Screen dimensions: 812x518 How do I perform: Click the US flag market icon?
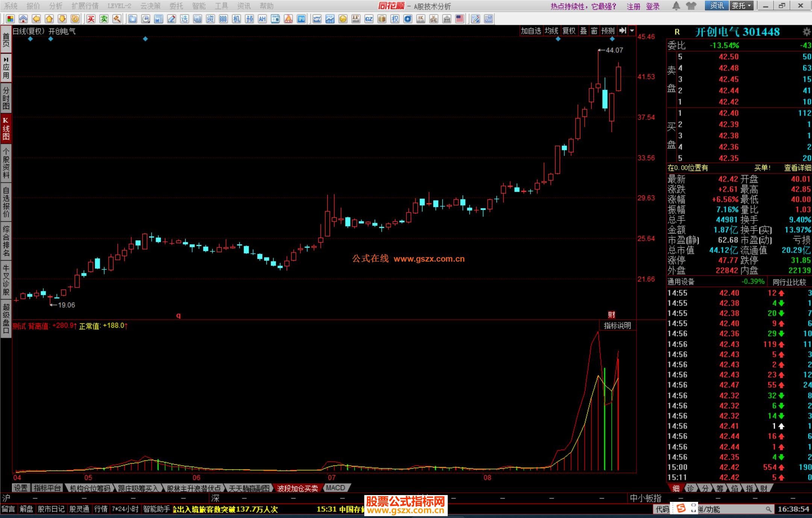point(460,19)
